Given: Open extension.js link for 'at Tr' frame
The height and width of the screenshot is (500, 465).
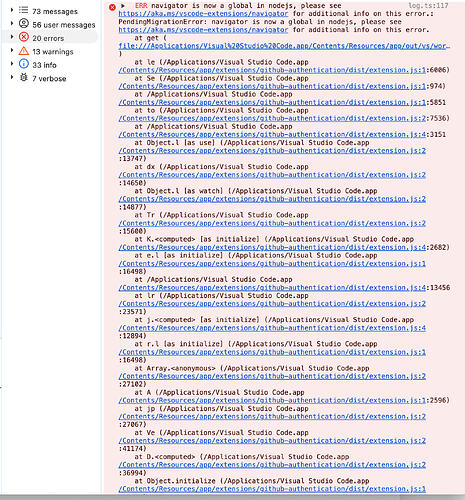Looking at the screenshot, I should [x=272, y=223].
